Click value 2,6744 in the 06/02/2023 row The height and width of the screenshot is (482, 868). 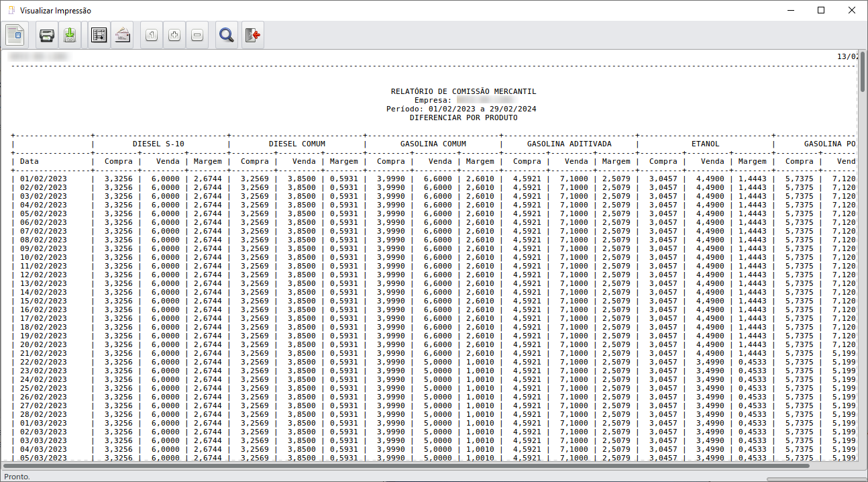coord(208,222)
